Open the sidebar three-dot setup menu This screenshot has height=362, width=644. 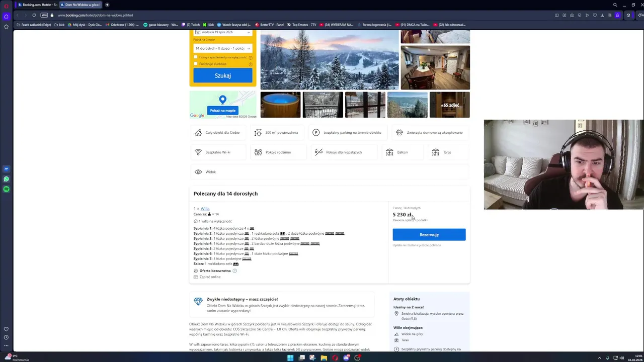6,345
